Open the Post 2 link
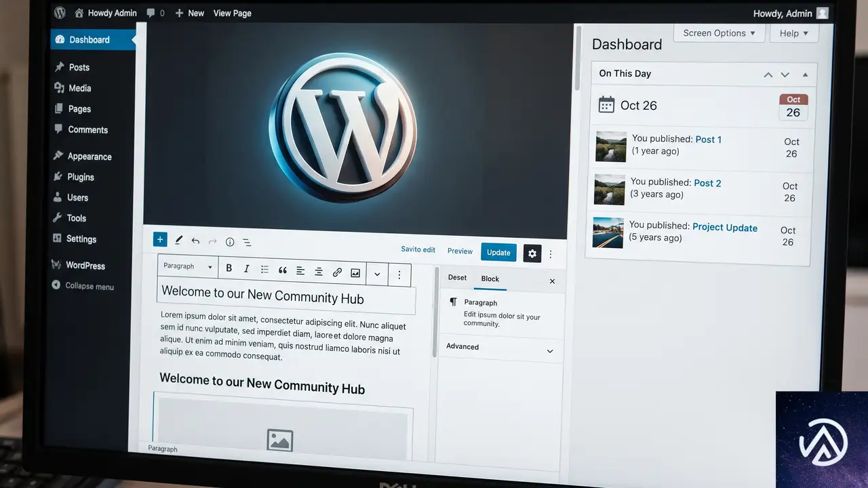Image resolution: width=868 pixels, height=488 pixels. (x=707, y=183)
